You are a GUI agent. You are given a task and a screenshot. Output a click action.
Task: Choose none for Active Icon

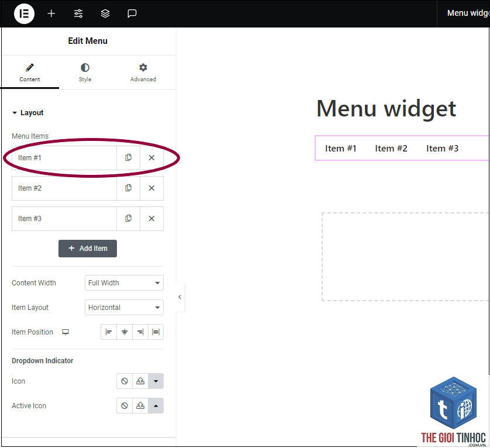[x=125, y=405]
